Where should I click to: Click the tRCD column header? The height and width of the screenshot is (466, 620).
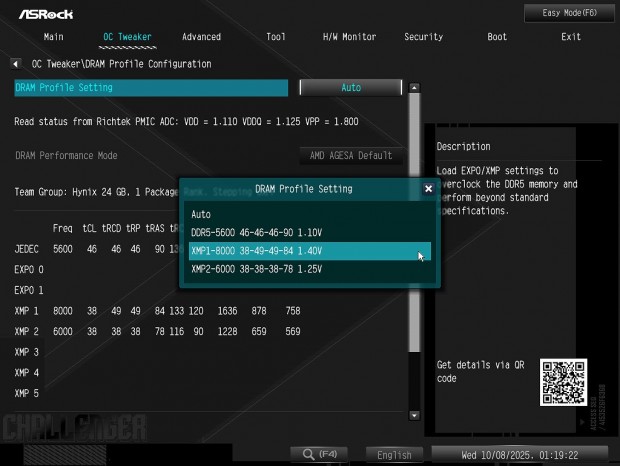pos(112,228)
